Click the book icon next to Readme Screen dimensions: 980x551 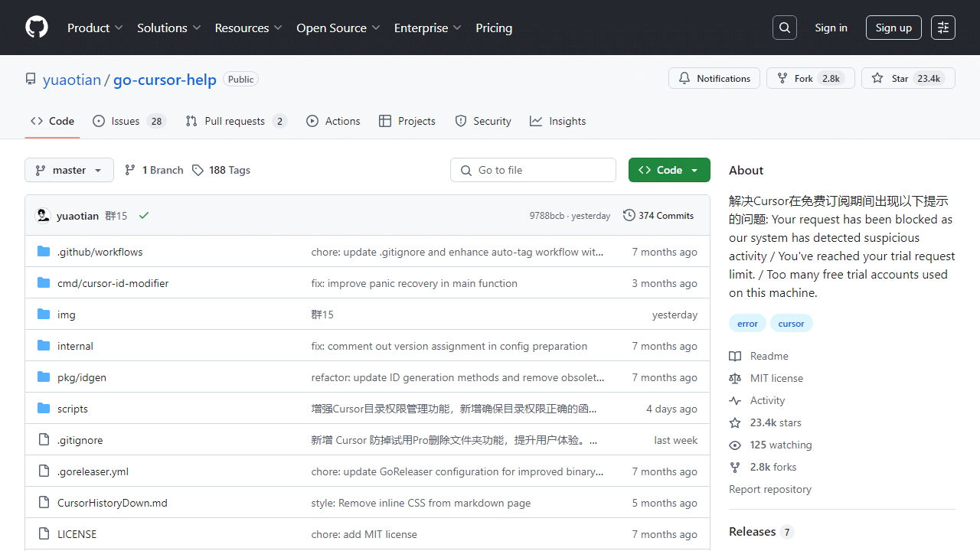point(735,356)
